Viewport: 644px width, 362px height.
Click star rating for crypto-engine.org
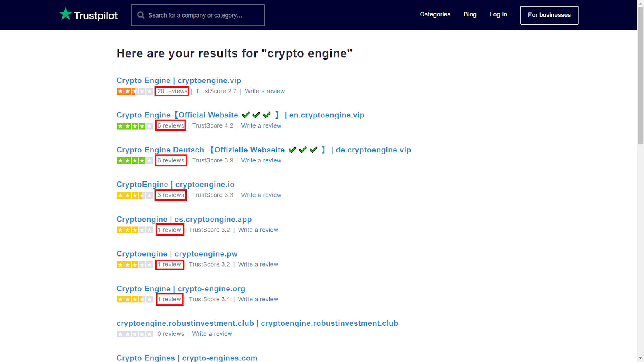pyautogui.click(x=135, y=299)
